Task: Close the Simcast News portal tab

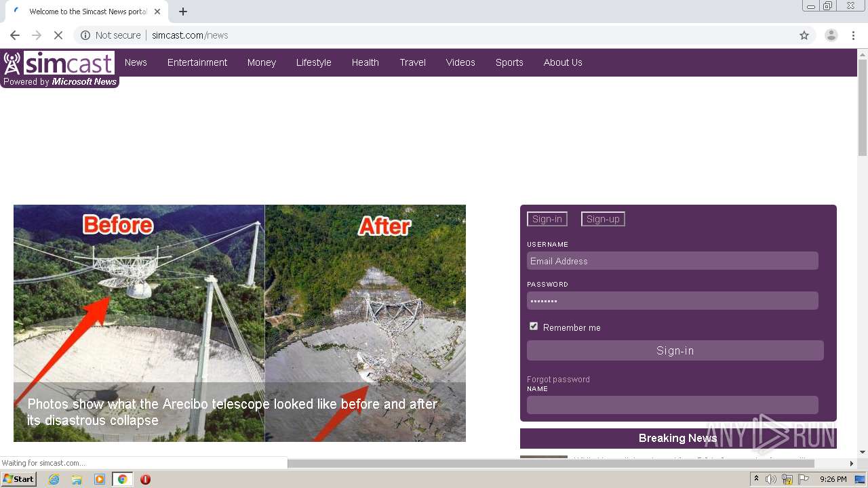Action: [x=157, y=12]
